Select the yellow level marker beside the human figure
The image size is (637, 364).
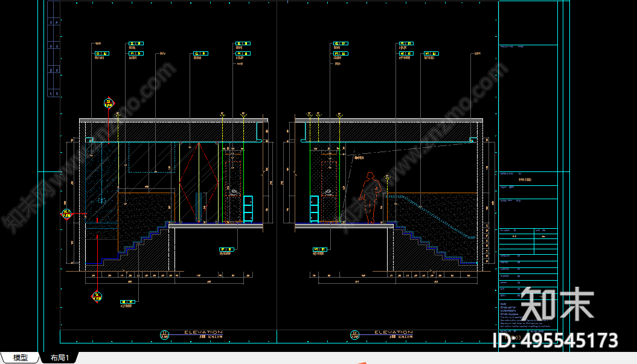[x=387, y=178]
